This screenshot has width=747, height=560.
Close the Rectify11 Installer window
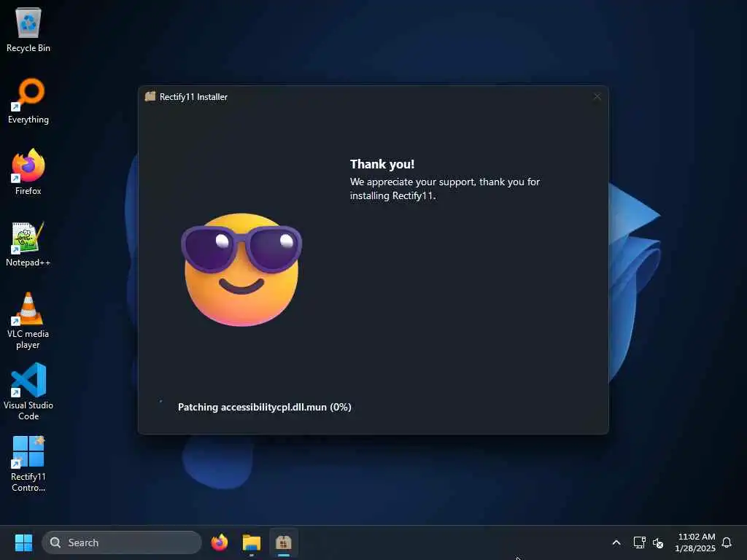point(597,97)
